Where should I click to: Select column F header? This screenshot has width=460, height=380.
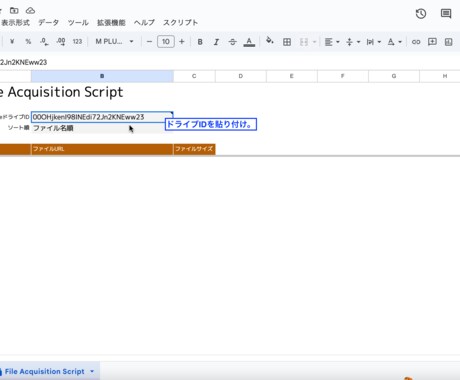pos(343,76)
